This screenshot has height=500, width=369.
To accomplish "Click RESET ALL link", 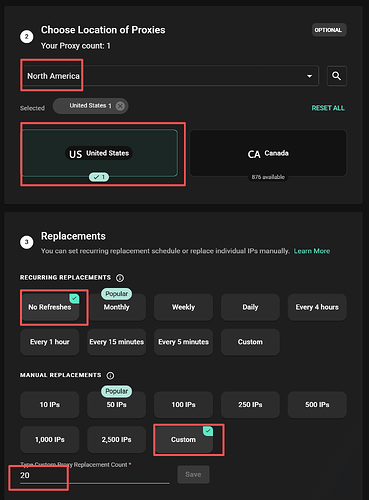I will [328, 108].
